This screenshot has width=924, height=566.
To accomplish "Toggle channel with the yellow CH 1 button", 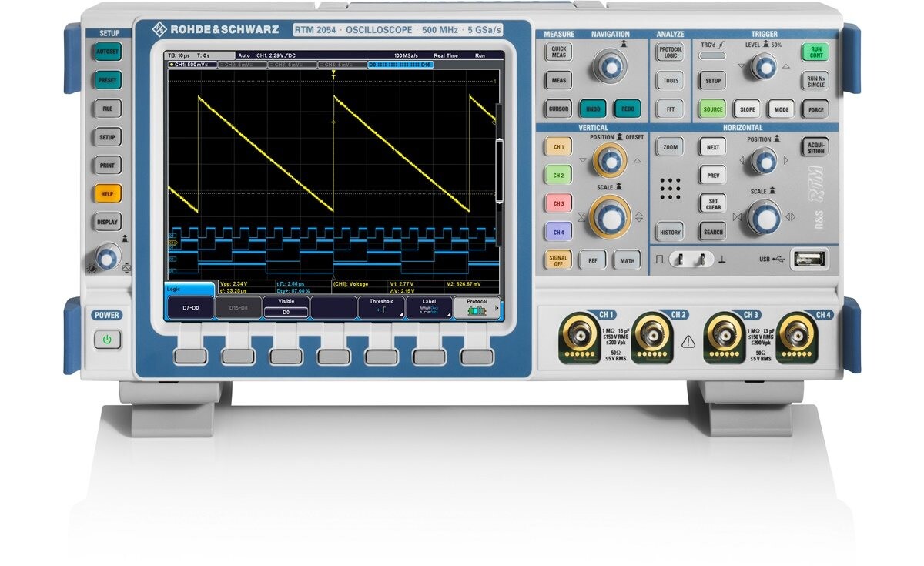I will [x=558, y=147].
